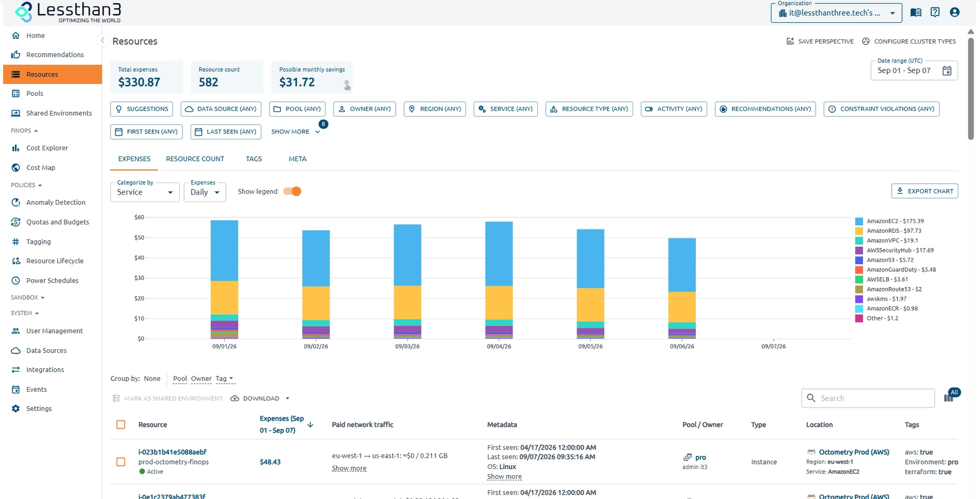Screen dimensions: 980x499
Task: Click the resource Search input field
Action: point(868,398)
